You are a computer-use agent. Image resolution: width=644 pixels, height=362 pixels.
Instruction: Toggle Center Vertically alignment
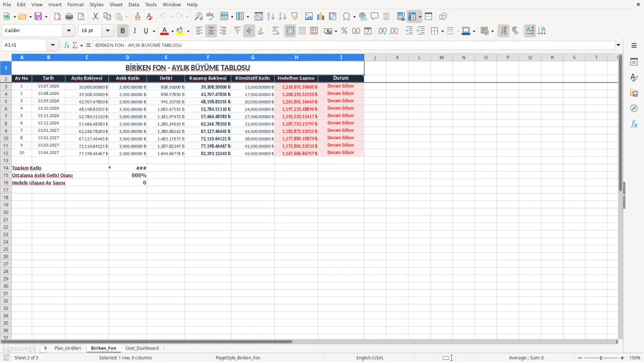pyautogui.click(x=249, y=31)
